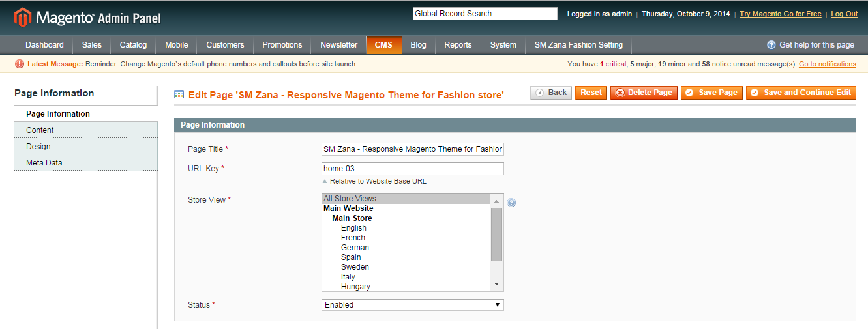Image resolution: width=868 pixels, height=329 pixels.
Task: Switch to the Page Information tab
Action: coord(86,114)
